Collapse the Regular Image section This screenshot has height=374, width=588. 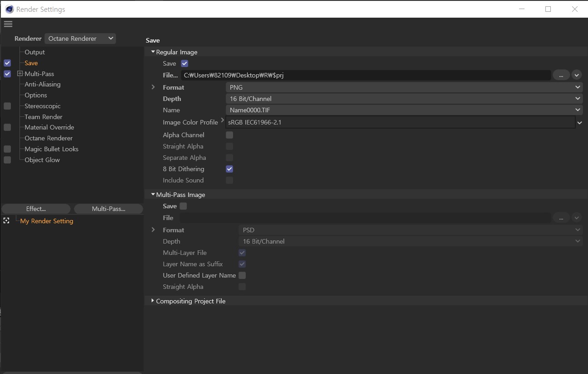[153, 52]
